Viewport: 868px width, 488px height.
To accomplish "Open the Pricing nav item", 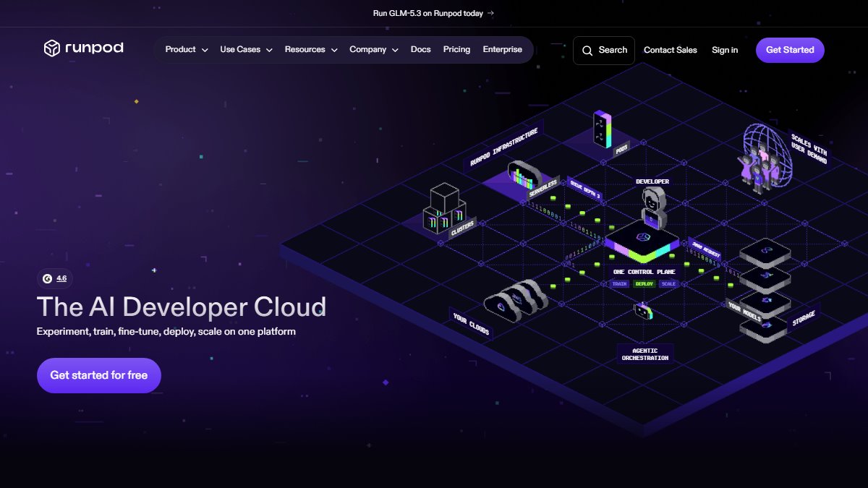I will pyautogui.click(x=456, y=50).
